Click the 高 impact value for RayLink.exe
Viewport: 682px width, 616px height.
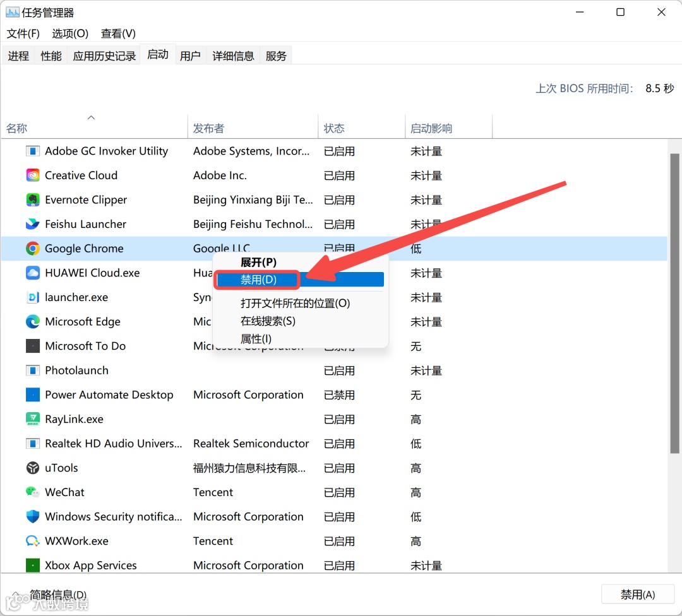(416, 419)
